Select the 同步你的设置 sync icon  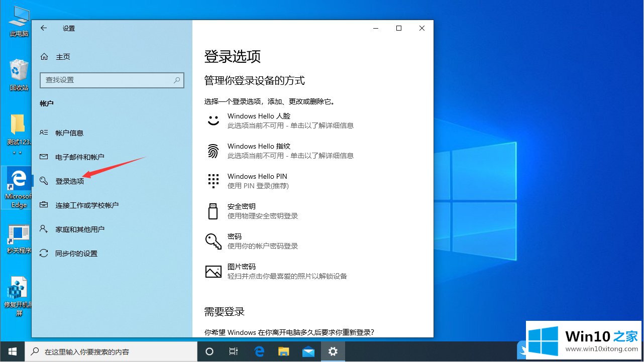(44, 254)
